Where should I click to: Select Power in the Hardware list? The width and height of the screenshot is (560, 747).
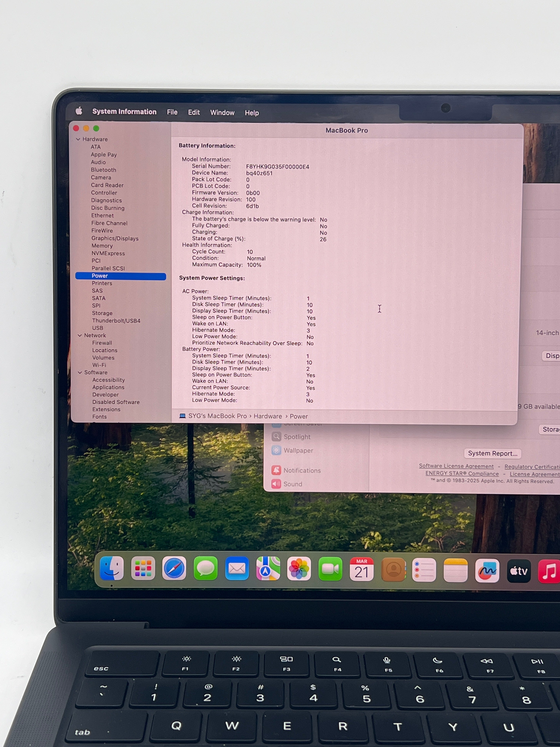[x=121, y=276]
